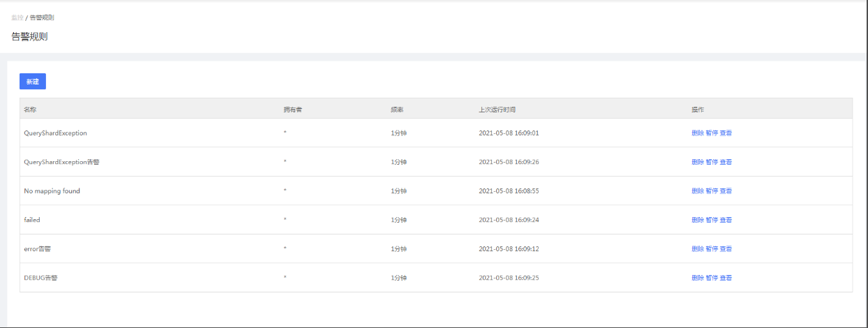Pause the DEBUG告警 rule
This screenshot has height=328, width=868.
[712, 278]
